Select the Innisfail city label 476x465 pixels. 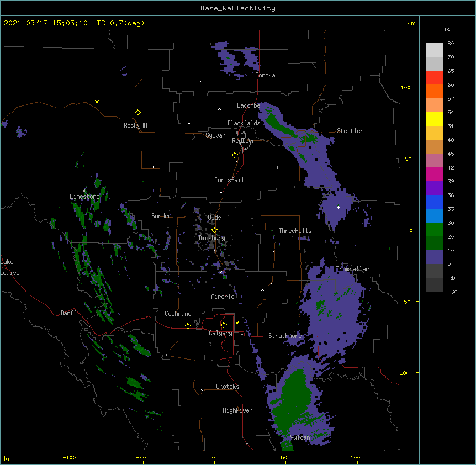click(229, 180)
